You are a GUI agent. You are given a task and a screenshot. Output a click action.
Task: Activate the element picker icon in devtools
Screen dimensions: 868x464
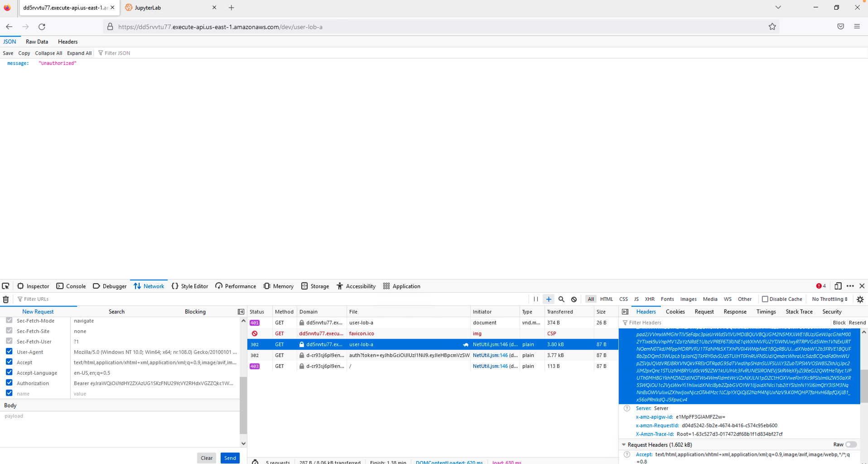point(6,286)
